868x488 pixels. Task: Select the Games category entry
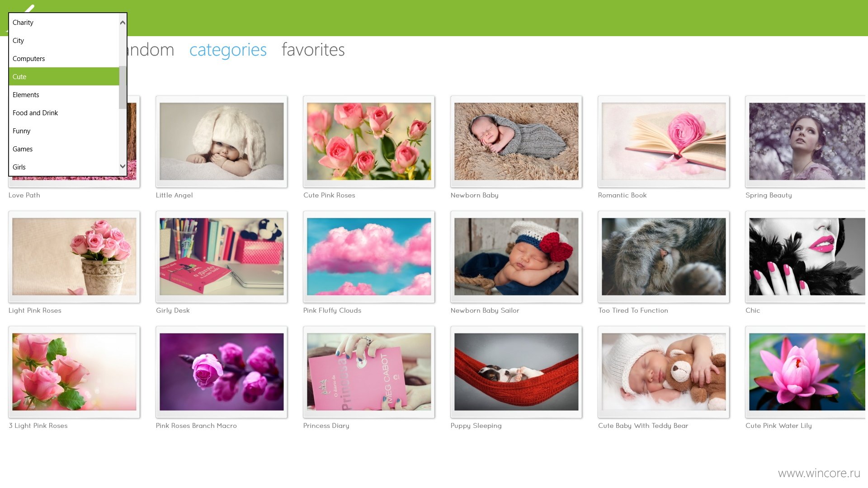(x=64, y=149)
